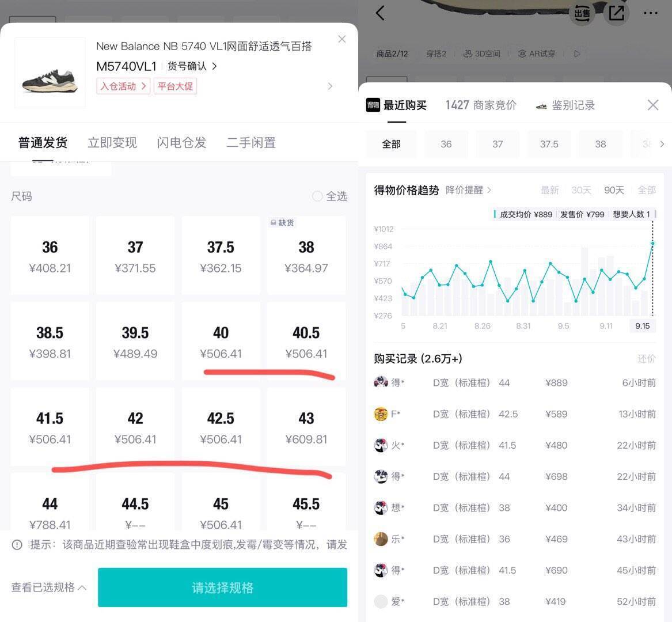Image resolution: width=672 pixels, height=622 pixels.
Task: Open 货号确认 chevron link
Action: click(x=192, y=66)
